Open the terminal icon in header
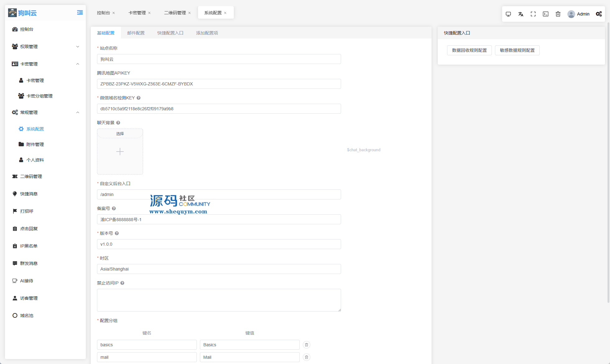Image resolution: width=610 pixels, height=364 pixels. (x=546, y=14)
